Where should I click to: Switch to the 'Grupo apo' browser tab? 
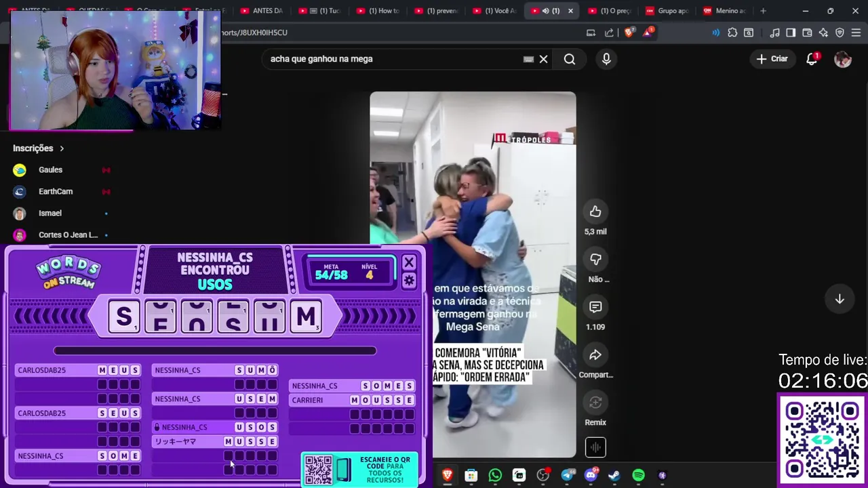point(669,11)
